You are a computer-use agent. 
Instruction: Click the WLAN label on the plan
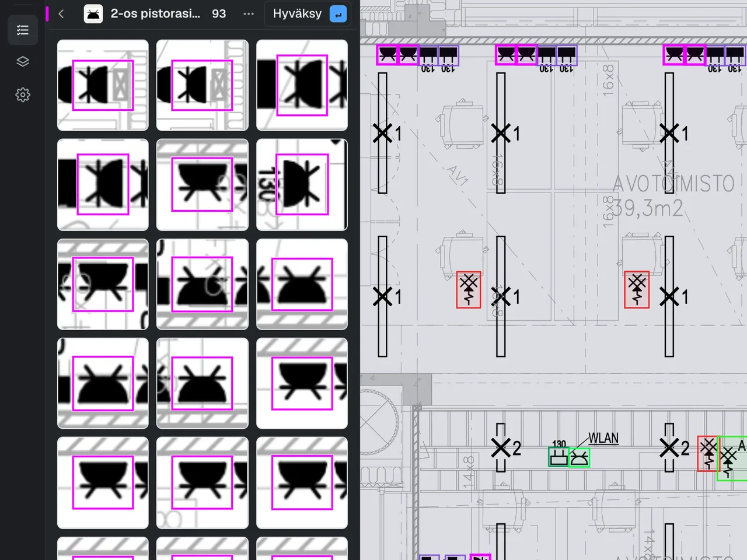tap(603, 438)
